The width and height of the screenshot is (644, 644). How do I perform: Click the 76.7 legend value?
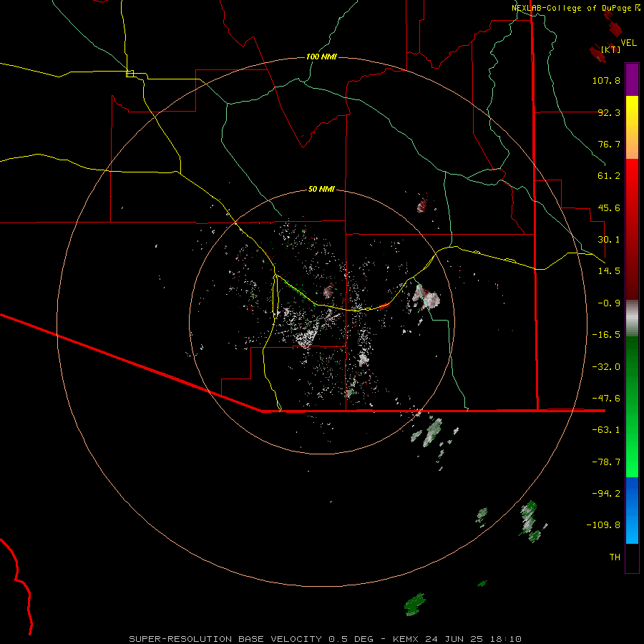609,144
